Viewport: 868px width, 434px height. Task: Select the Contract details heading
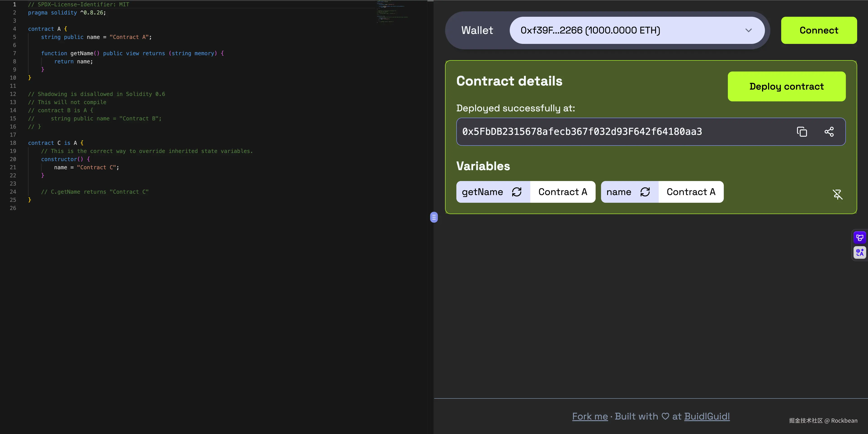[x=509, y=81]
